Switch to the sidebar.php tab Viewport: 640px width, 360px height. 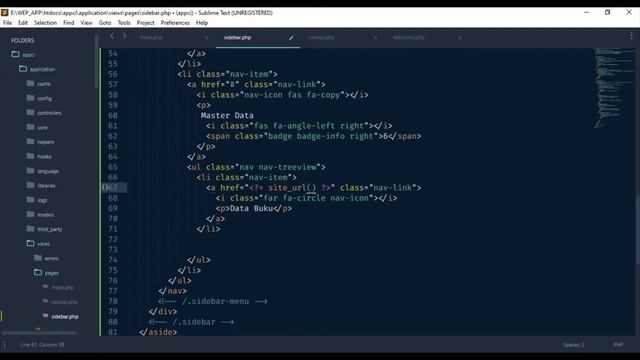tap(238, 38)
